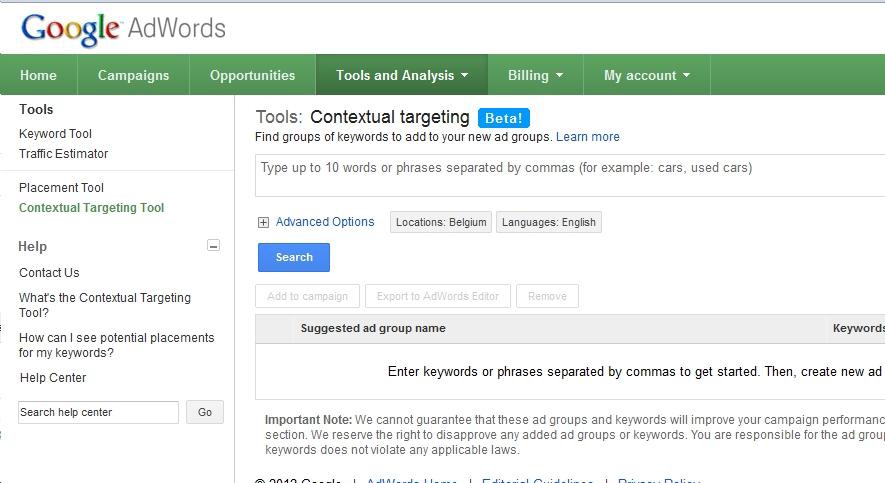Open the Placement Tool link
Viewport: 885px width, 483px height.
point(61,187)
